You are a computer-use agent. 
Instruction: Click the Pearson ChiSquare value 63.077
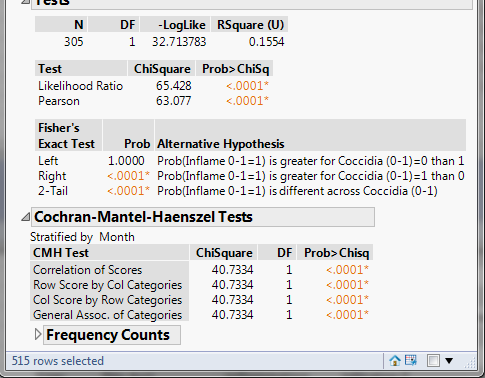tap(174, 101)
